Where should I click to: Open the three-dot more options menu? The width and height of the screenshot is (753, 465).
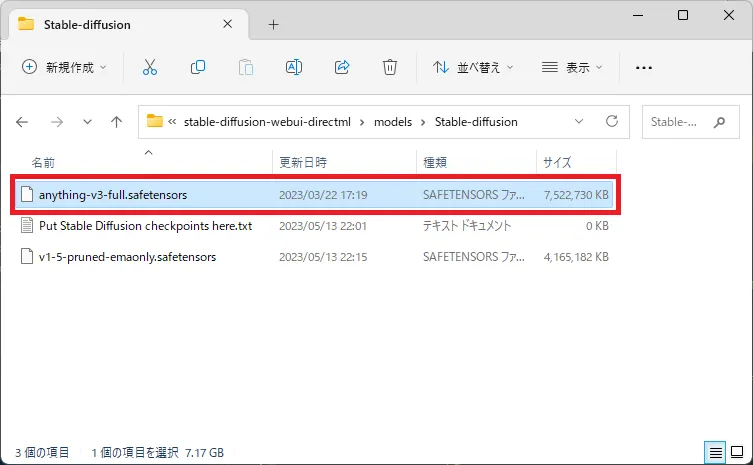[x=644, y=67]
